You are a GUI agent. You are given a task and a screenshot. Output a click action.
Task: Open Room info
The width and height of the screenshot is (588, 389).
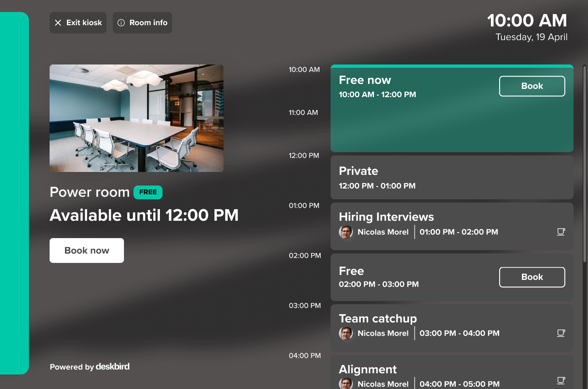(x=142, y=23)
